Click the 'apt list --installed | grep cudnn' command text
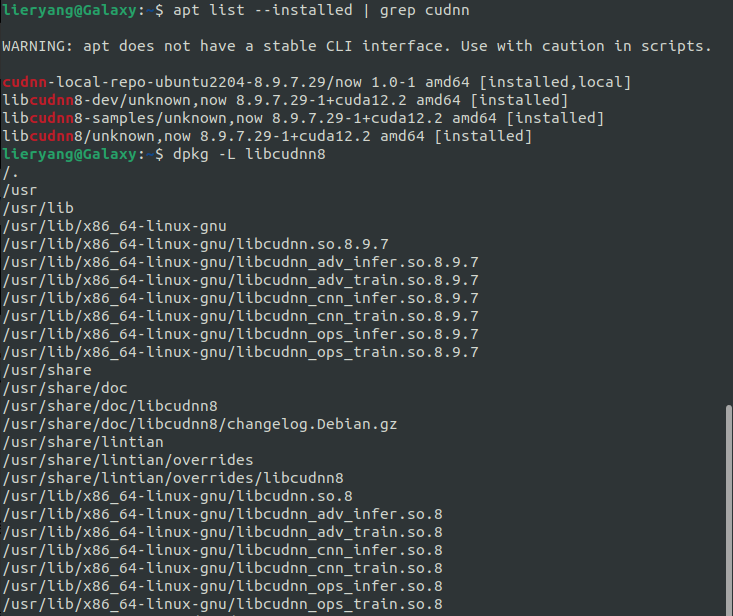Viewport: 733px width, 616px height. [x=321, y=10]
